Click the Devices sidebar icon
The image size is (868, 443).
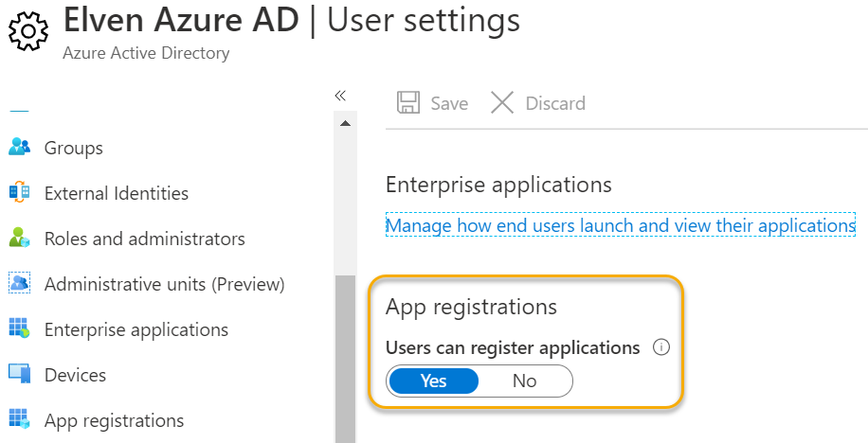19,373
